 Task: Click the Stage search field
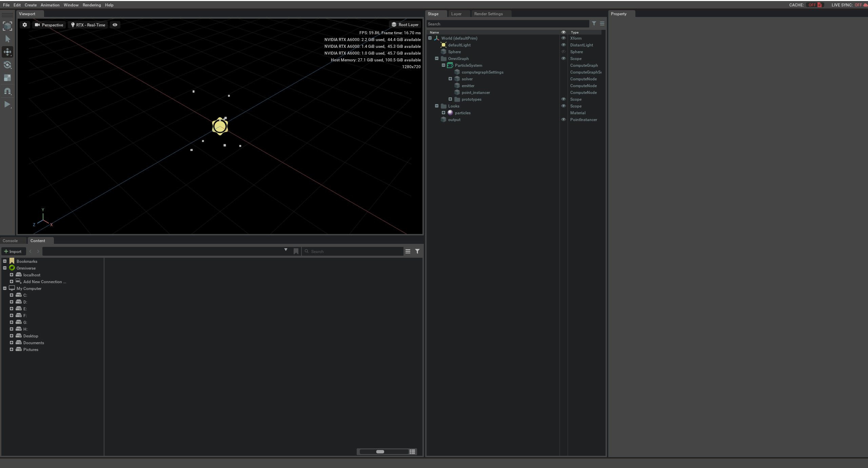coord(507,24)
